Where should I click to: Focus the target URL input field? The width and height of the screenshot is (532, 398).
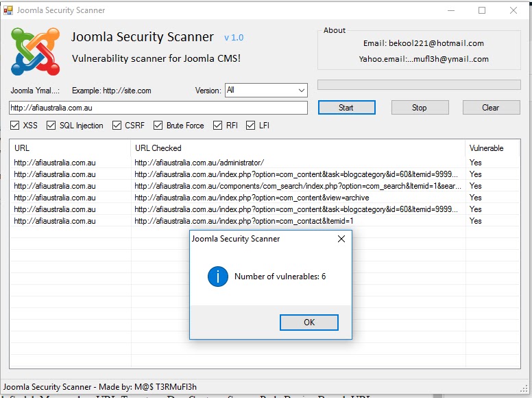(158, 108)
